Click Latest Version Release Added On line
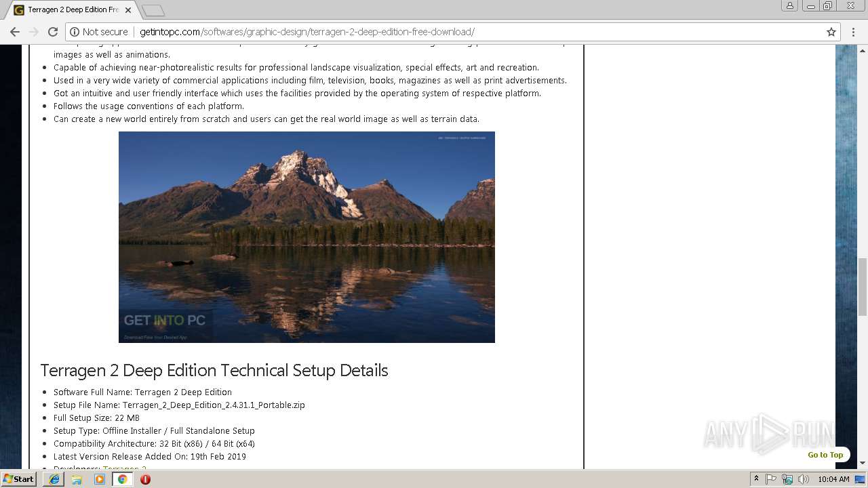 pos(150,456)
